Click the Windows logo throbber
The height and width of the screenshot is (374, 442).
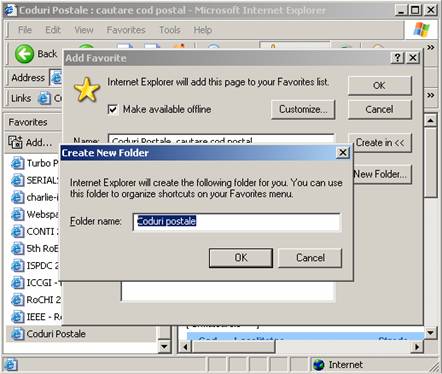[x=421, y=30]
